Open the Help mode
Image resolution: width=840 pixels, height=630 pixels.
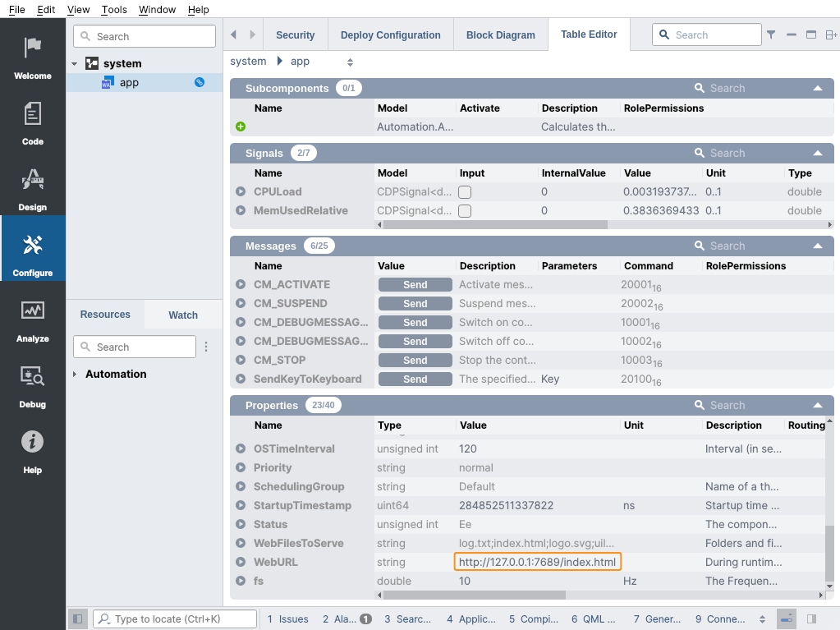[33, 452]
